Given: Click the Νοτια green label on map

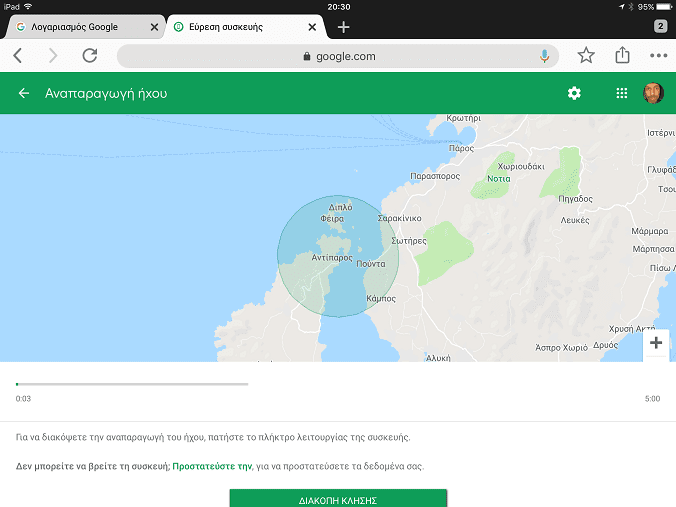Looking at the screenshot, I should pos(498,178).
